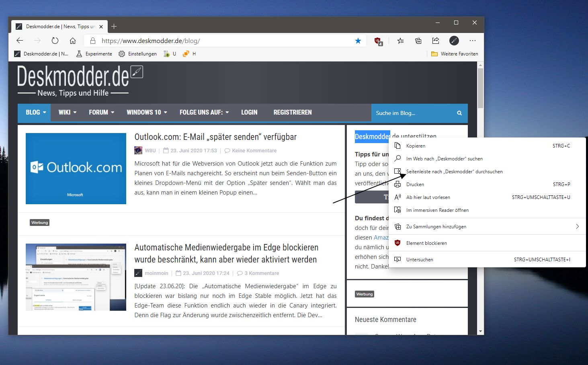Go back with the browser back arrow
The width and height of the screenshot is (588, 365).
point(20,41)
